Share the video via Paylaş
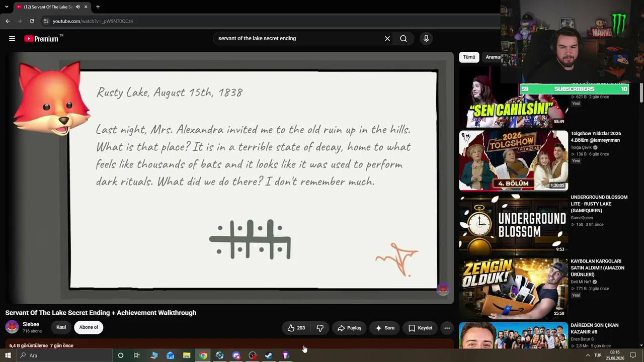This screenshot has height=362, width=644. 349,328
